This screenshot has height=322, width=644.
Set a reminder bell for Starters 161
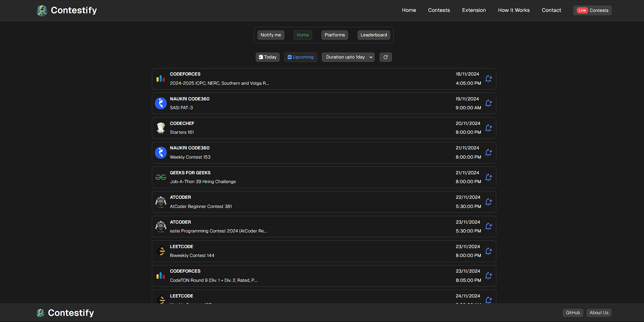coord(489,128)
